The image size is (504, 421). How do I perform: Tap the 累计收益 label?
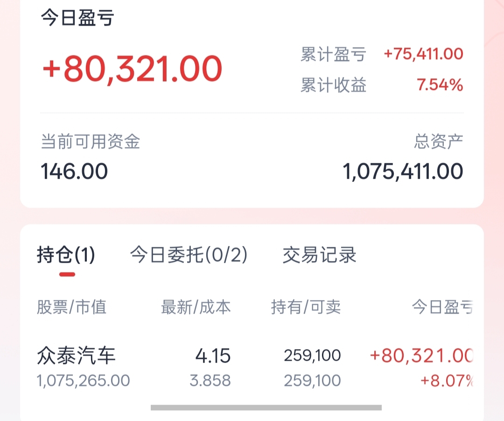click(333, 85)
